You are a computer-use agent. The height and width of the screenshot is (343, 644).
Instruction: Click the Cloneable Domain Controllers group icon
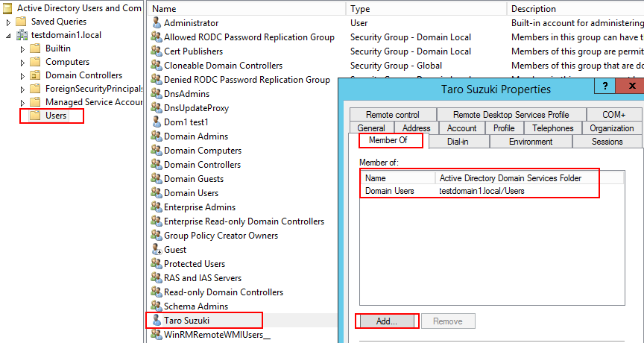point(157,66)
